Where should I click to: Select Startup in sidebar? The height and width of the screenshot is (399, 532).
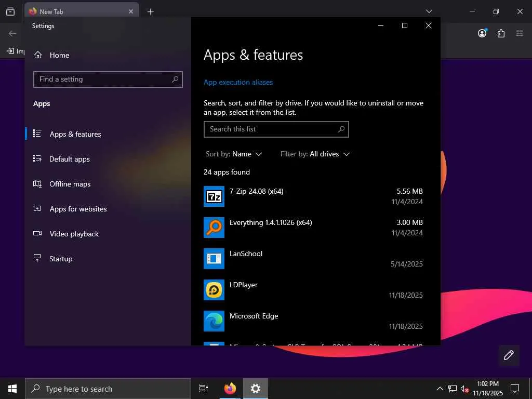click(108, 259)
